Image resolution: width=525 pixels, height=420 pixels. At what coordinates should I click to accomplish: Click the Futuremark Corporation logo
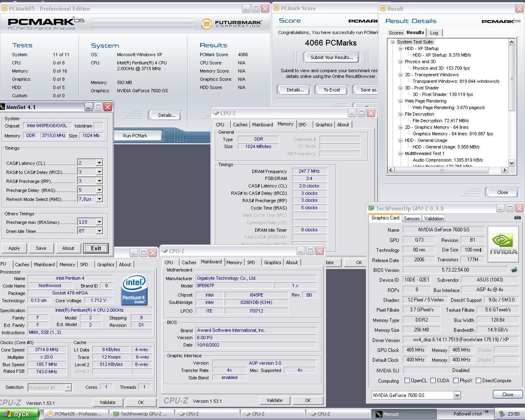[x=231, y=23]
